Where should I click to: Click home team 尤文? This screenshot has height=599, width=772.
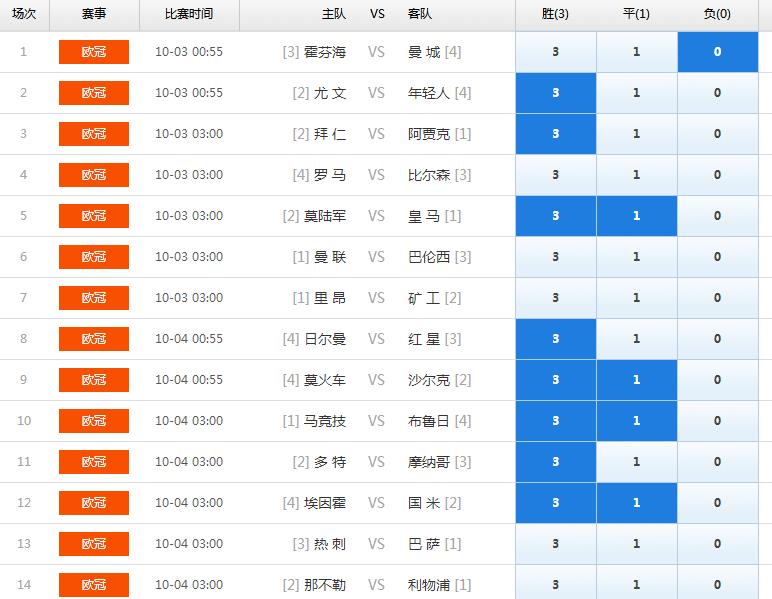coord(330,93)
